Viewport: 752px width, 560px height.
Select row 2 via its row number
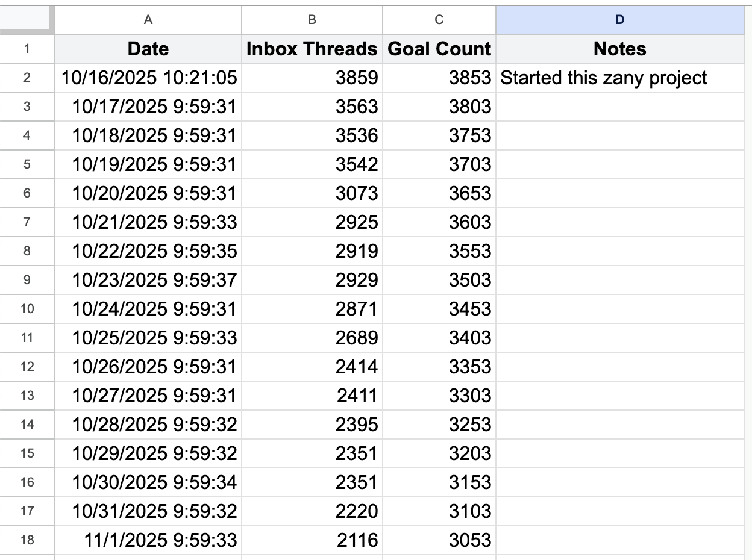pyautogui.click(x=27, y=78)
